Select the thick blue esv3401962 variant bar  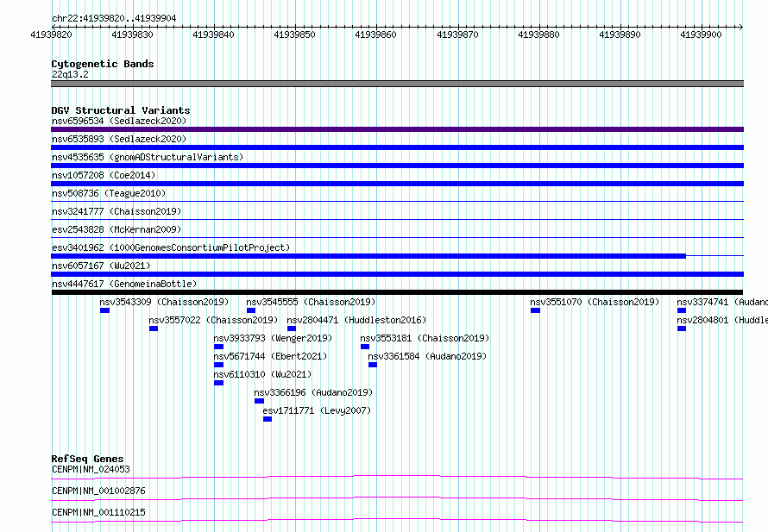tap(368, 256)
